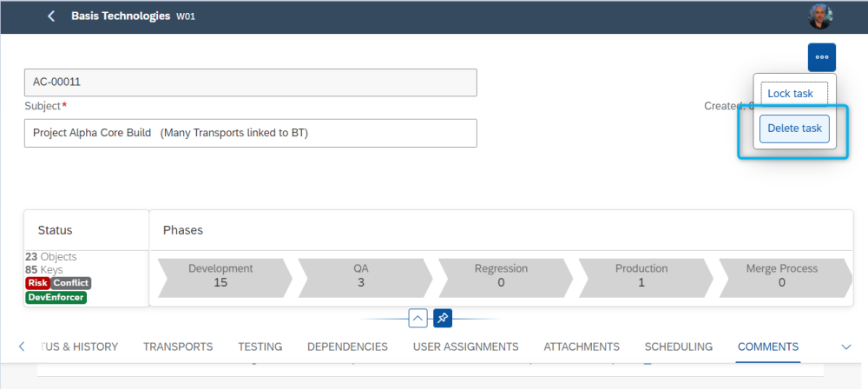Select Lock task from menu

point(790,94)
